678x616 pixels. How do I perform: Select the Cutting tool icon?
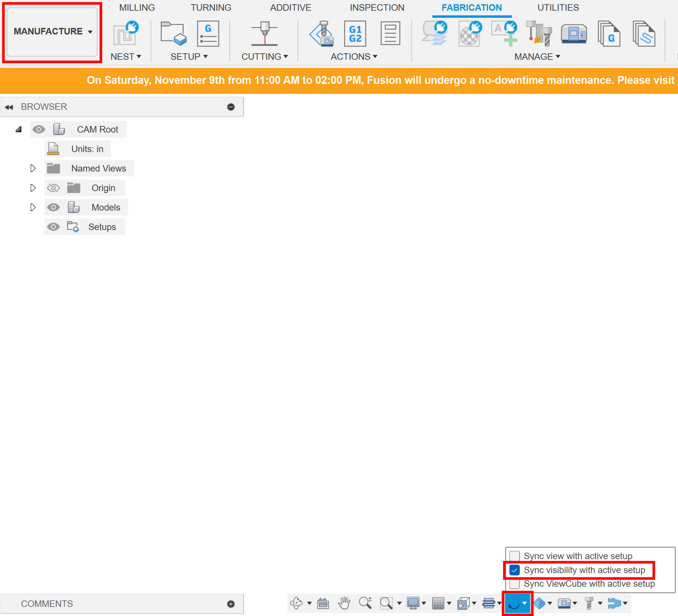point(265,34)
